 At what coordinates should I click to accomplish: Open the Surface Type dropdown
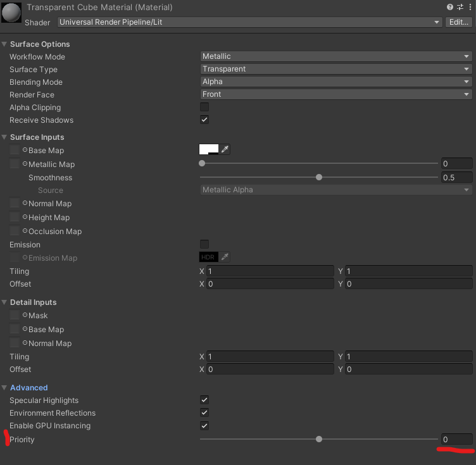(x=336, y=69)
